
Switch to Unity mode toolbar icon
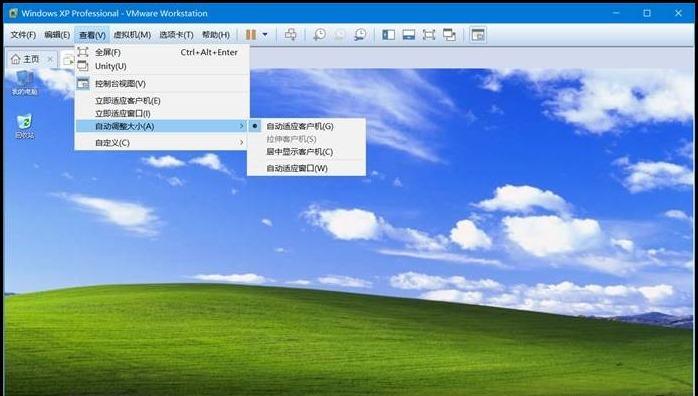pyautogui.click(x=449, y=35)
